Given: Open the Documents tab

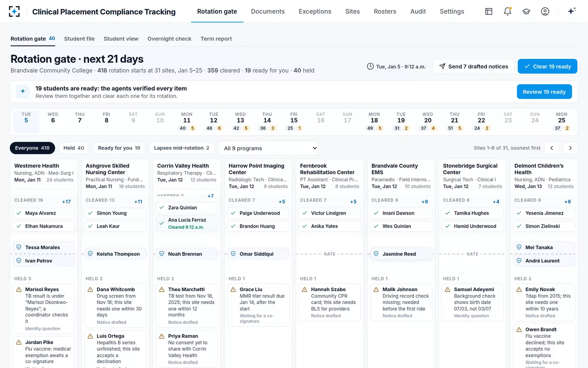Looking at the screenshot, I should 268,11.
